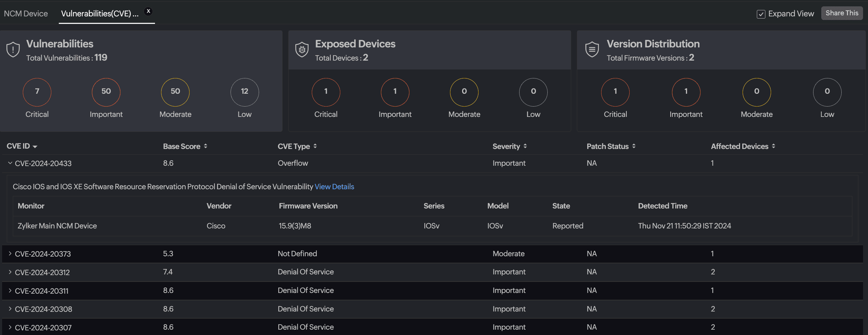This screenshot has width=868, height=335.
Task: Click the Low circle under Version Distribution
Action: 827,92
